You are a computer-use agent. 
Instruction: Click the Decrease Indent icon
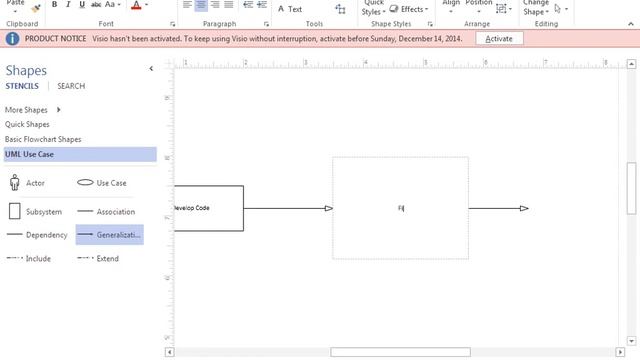click(x=248, y=5)
